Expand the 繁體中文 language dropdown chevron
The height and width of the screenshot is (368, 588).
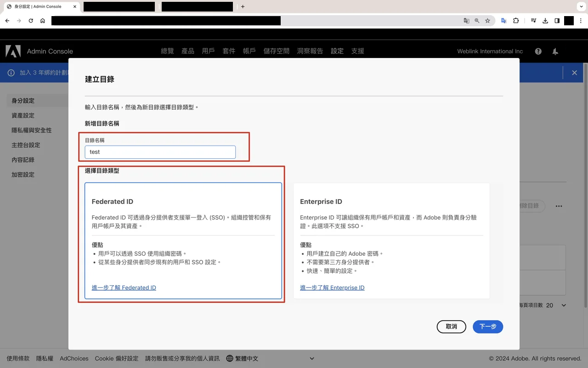click(x=312, y=358)
